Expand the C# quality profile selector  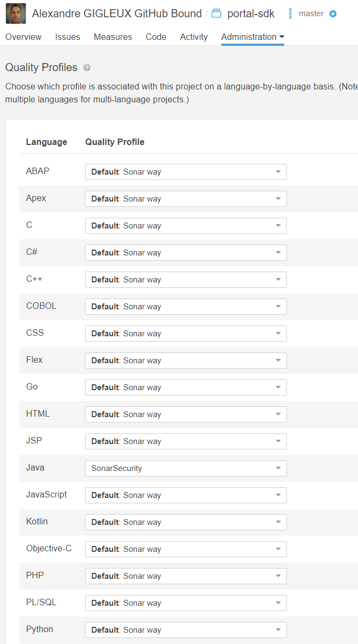[186, 253]
